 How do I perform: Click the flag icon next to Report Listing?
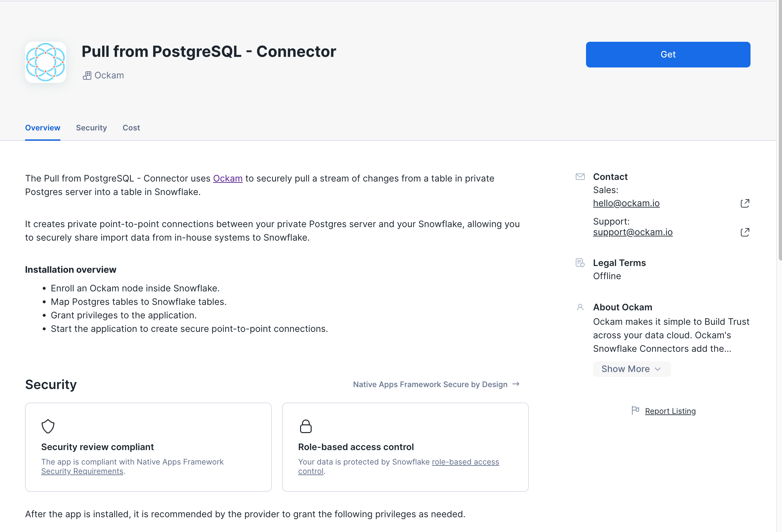635,411
